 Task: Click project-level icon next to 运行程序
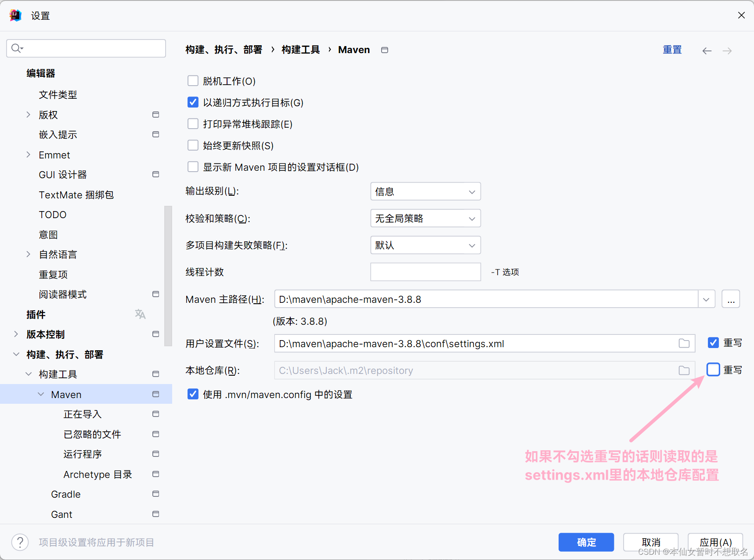coord(155,454)
